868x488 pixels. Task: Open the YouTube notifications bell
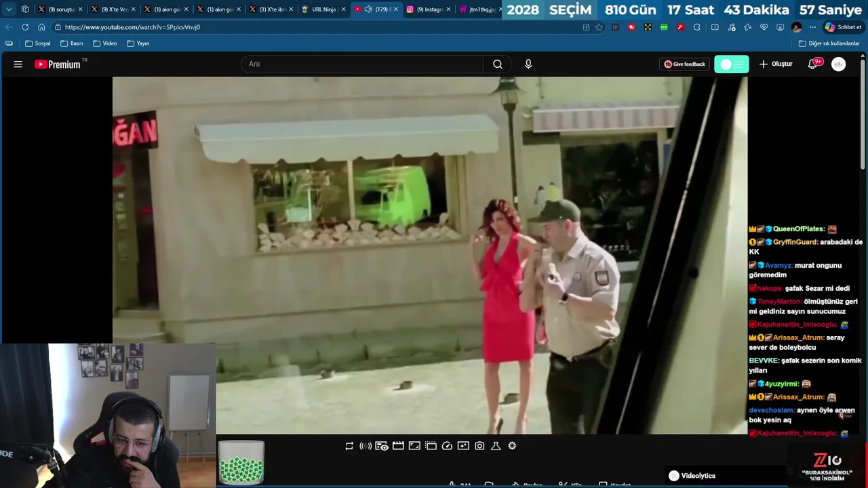[x=813, y=64]
